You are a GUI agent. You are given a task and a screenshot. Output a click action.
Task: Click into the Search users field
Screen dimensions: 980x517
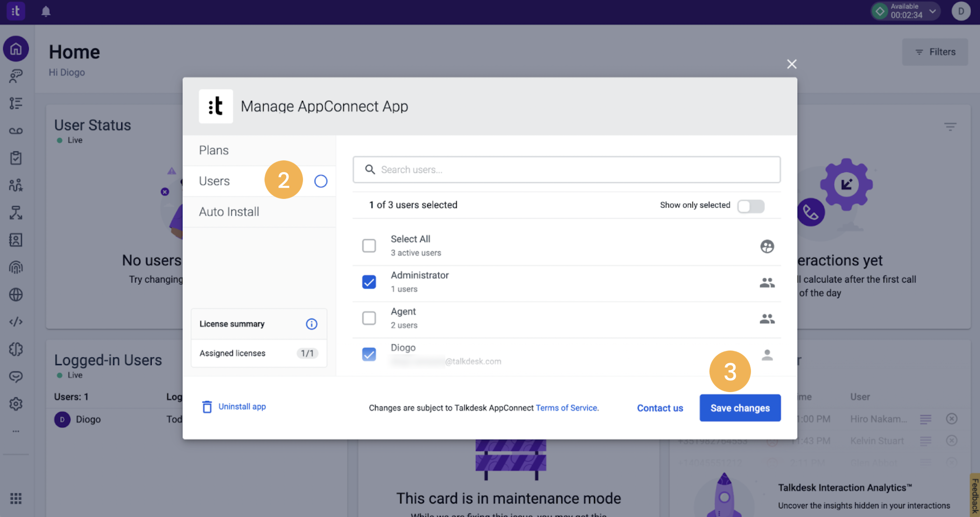point(567,170)
